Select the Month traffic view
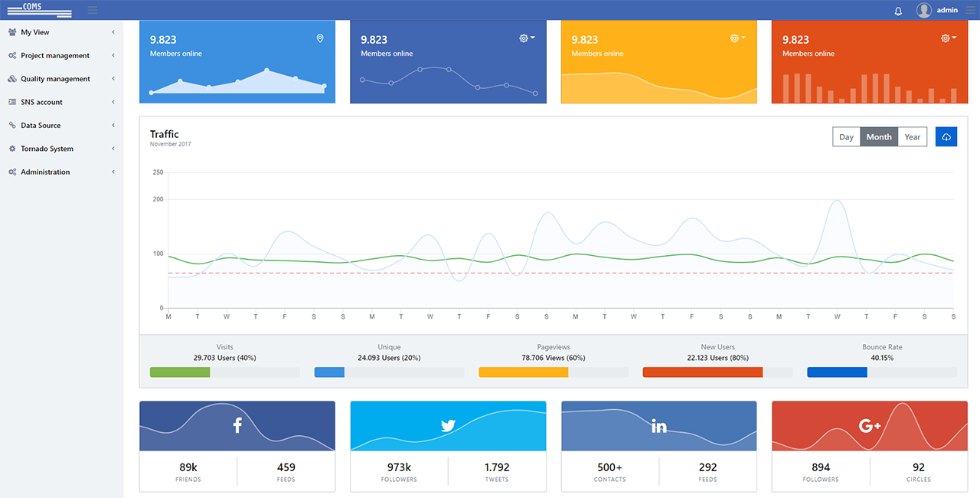 (x=879, y=137)
